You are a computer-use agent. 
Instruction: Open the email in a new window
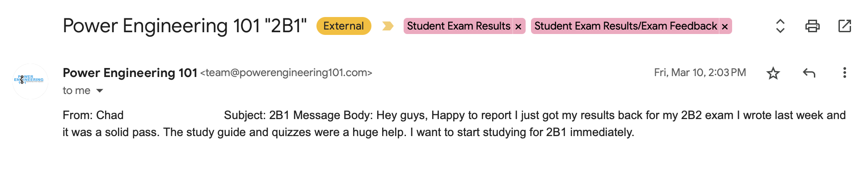844,26
